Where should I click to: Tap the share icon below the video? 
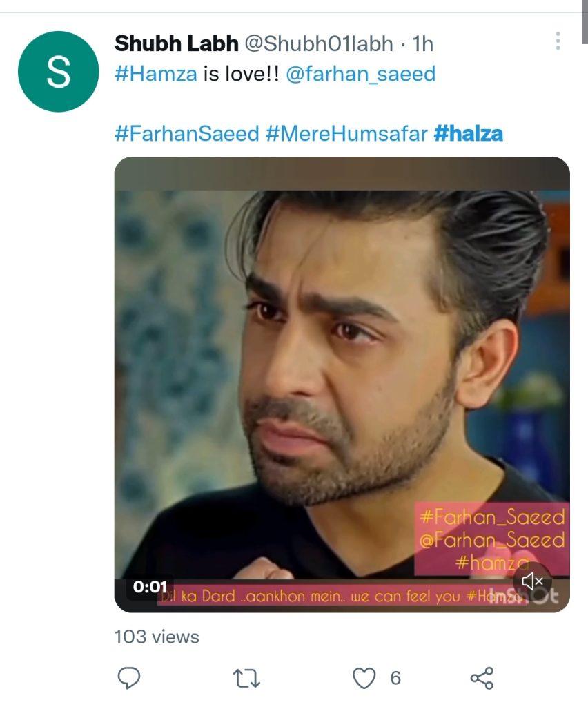click(482, 678)
